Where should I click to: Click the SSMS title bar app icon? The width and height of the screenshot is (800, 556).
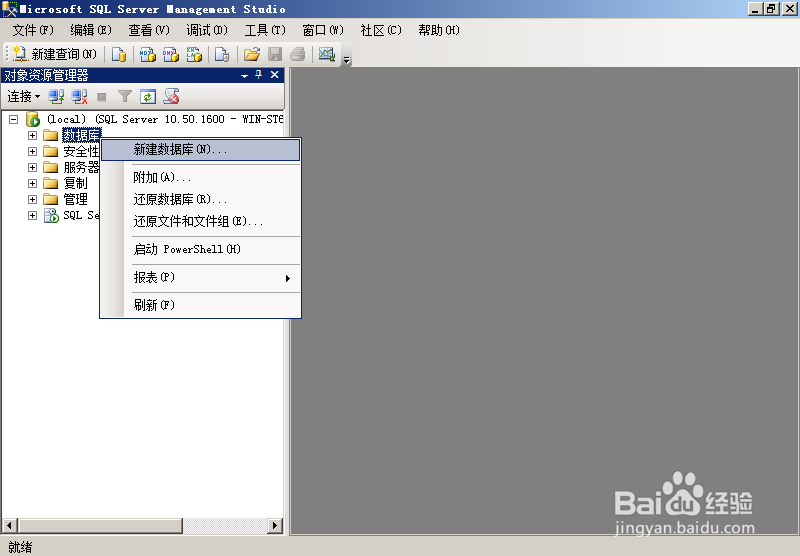[9, 9]
